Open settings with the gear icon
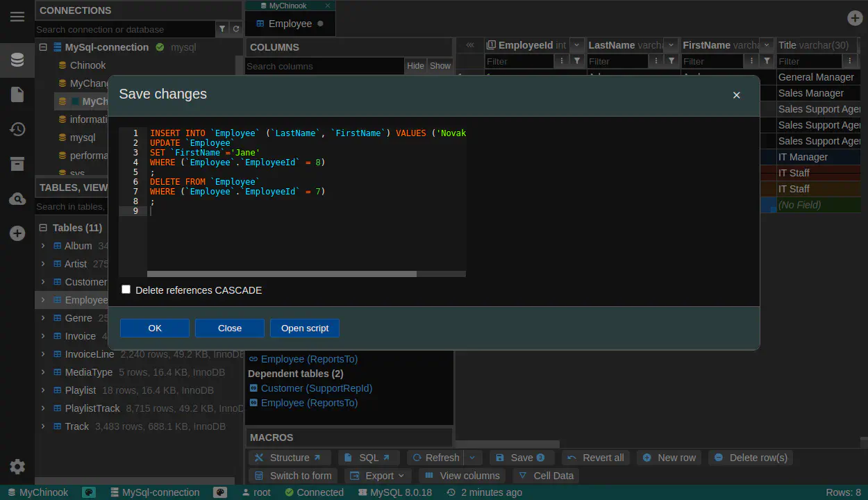This screenshot has width=868, height=500. pos(17,467)
